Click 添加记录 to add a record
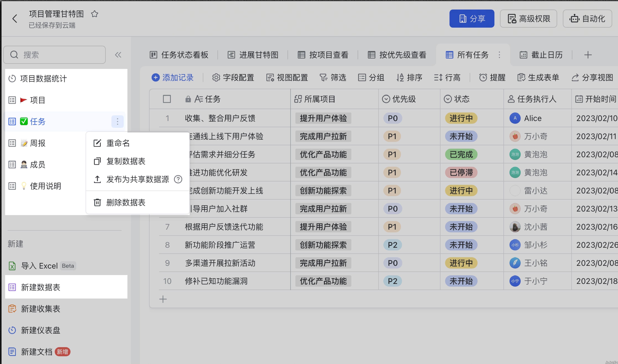This screenshot has height=364, width=618. click(x=173, y=77)
